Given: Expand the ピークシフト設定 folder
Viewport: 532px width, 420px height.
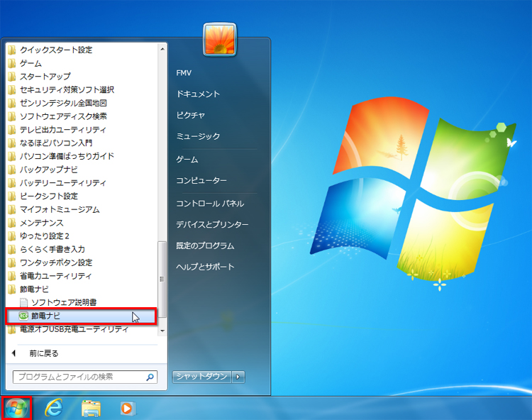Looking at the screenshot, I should 43,196.
